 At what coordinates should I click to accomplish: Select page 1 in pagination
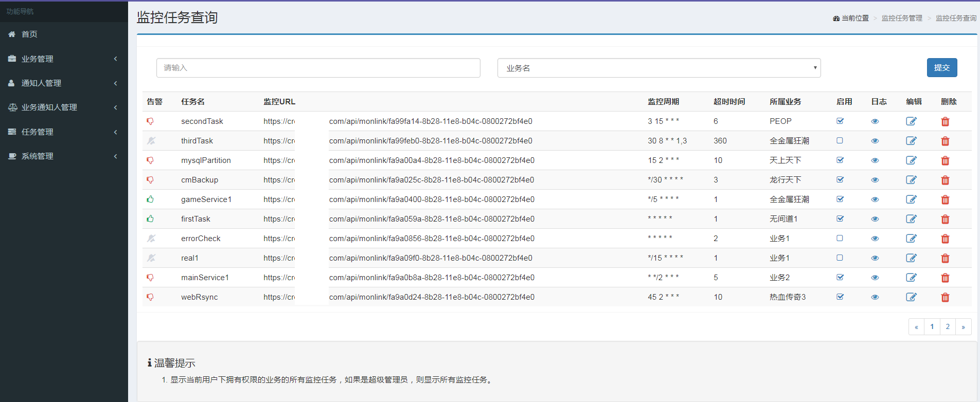point(932,326)
